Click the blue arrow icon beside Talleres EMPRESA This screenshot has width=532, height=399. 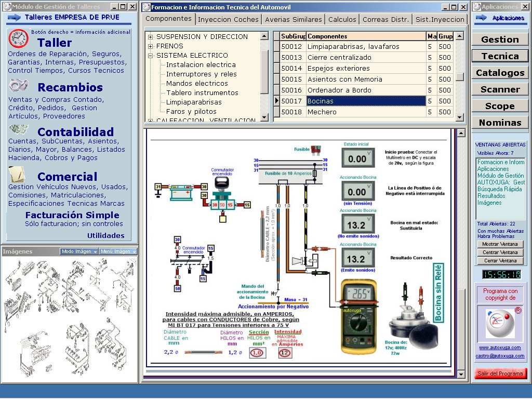[x=14, y=17]
